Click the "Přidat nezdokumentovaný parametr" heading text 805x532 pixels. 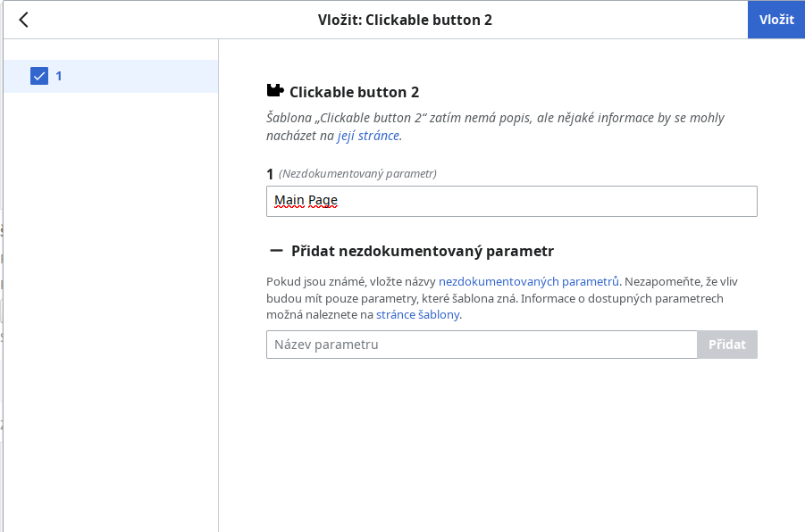[x=423, y=252]
